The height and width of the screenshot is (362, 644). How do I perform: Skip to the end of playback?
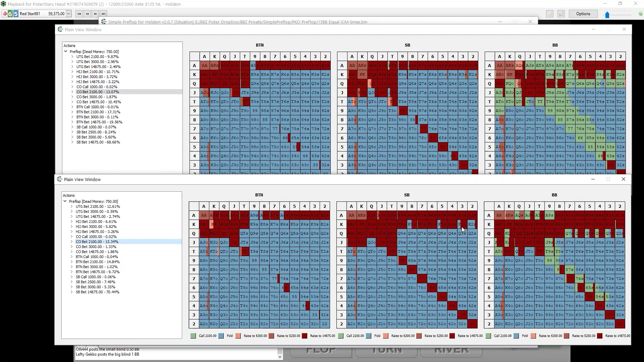point(104,14)
